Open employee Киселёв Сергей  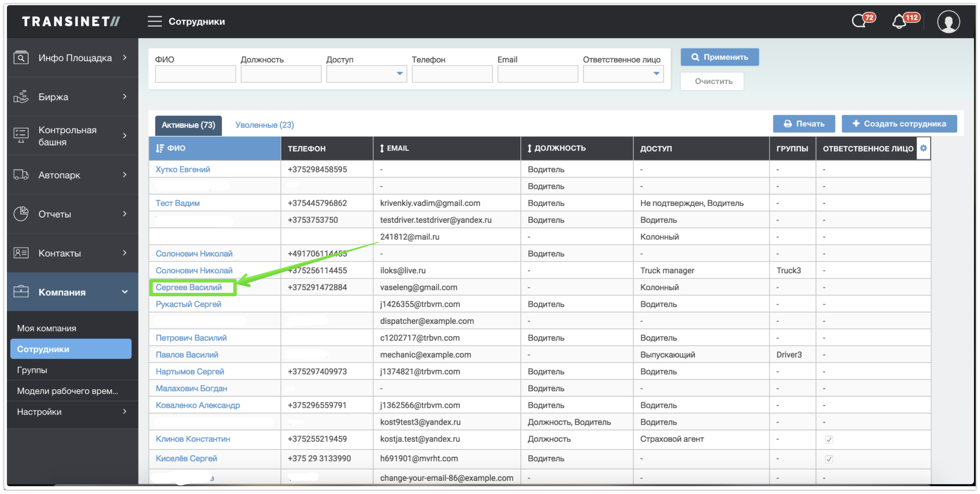[x=186, y=459]
